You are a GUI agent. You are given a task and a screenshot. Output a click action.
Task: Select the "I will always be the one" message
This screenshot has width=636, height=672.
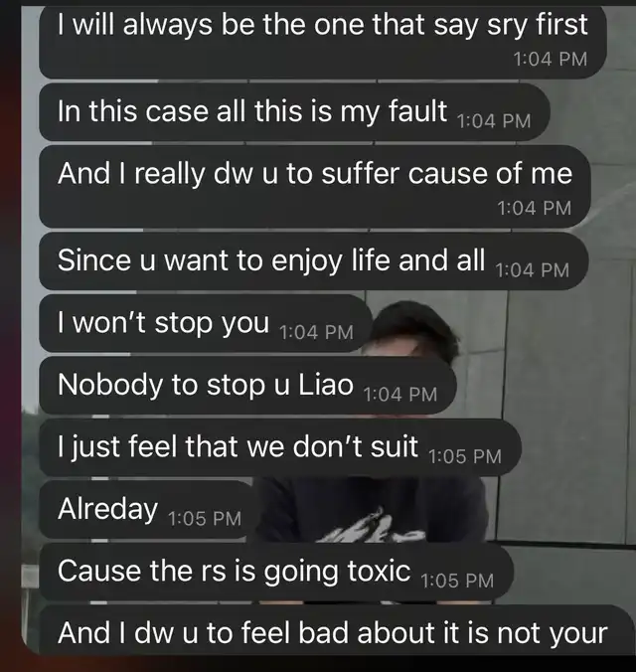(323, 42)
